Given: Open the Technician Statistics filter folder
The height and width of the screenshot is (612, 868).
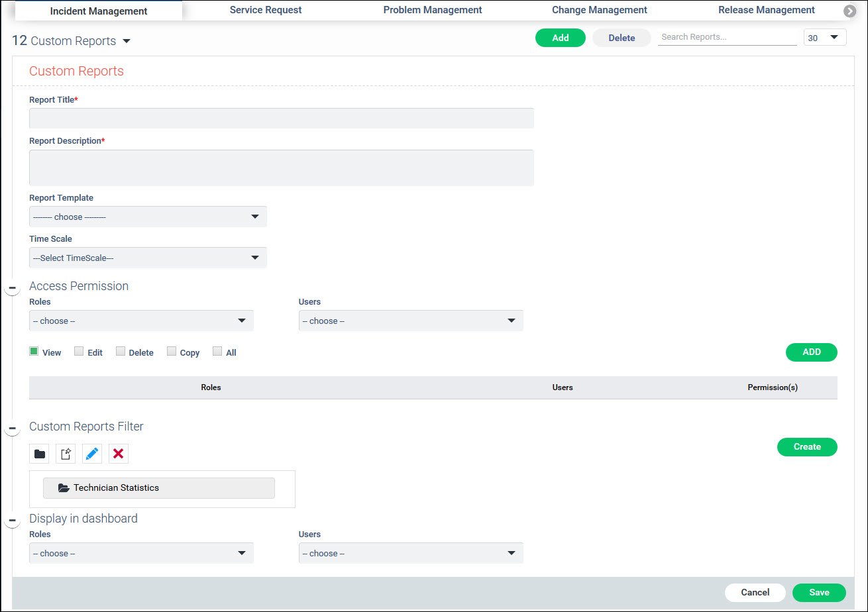Looking at the screenshot, I should pyautogui.click(x=159, y=487).
